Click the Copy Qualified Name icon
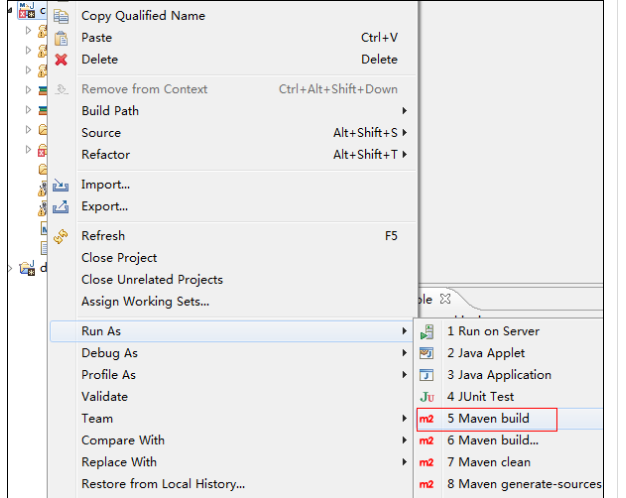This screenshot has width=626, height=498. pyautogui.click(x=61, y=16)
